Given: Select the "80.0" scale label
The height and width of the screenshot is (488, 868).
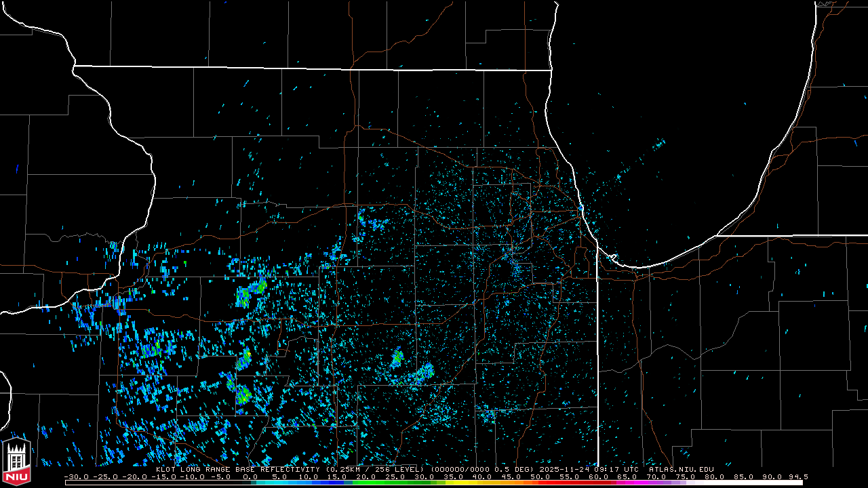Looking at the screenshot, I should [715, 477].
